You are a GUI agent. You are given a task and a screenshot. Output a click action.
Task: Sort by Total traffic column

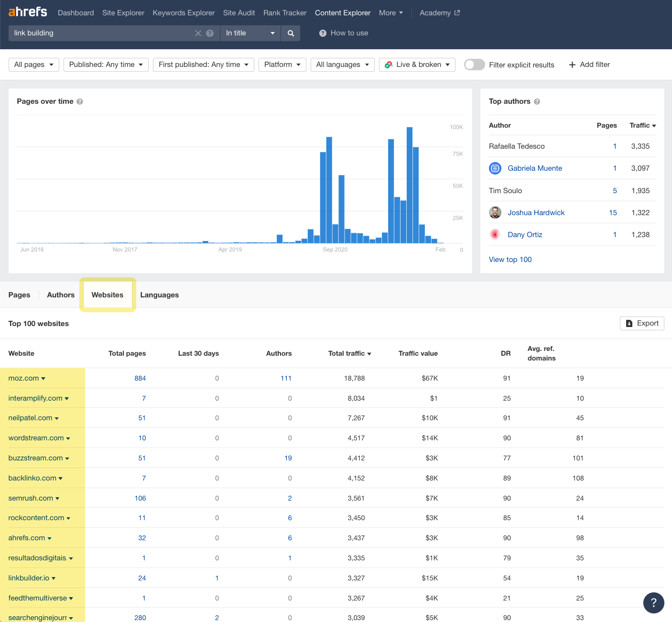[x=349, y=353]
